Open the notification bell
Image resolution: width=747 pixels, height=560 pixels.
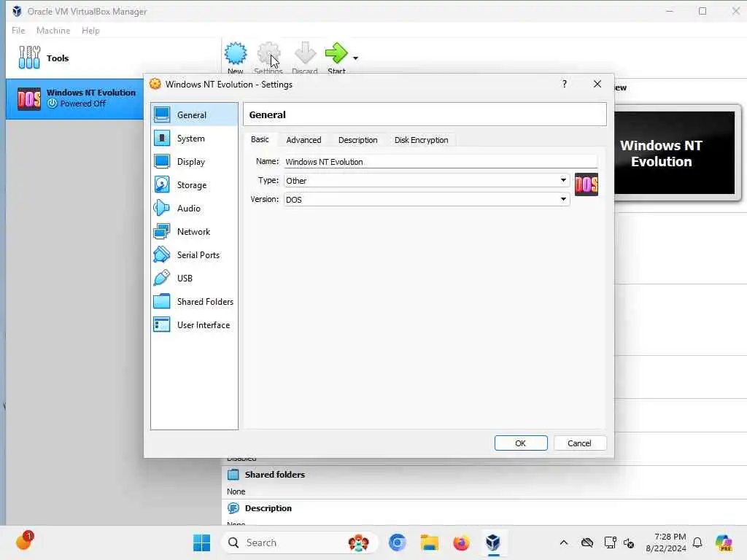tap(697, 542)
